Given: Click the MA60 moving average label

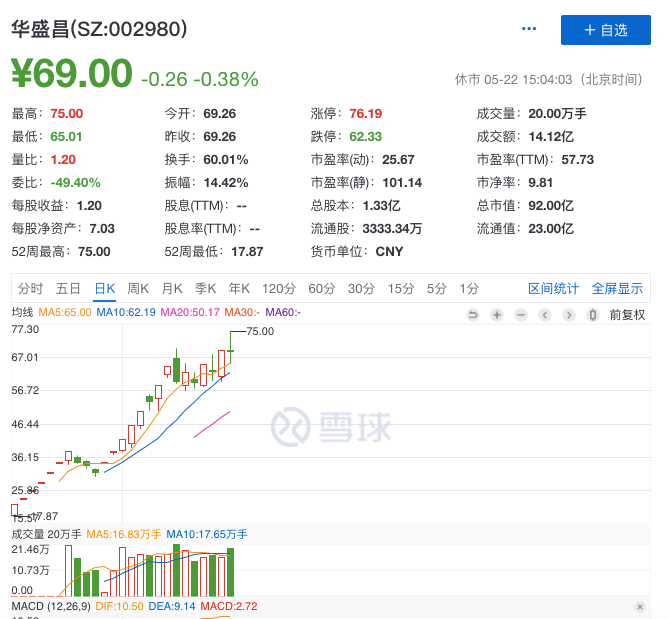Looking at the screenshot, I should (283, 312).
